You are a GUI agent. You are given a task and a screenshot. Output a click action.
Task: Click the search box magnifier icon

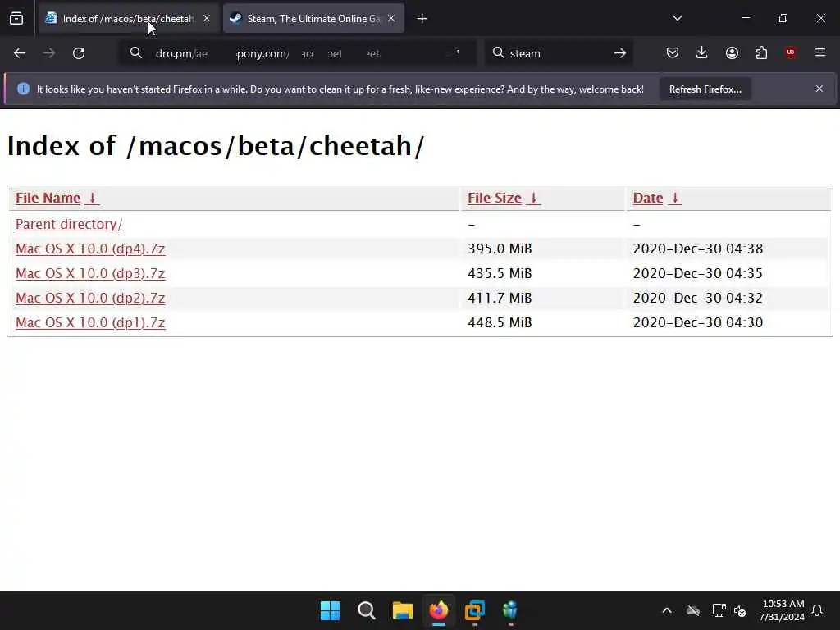(498, 53)
